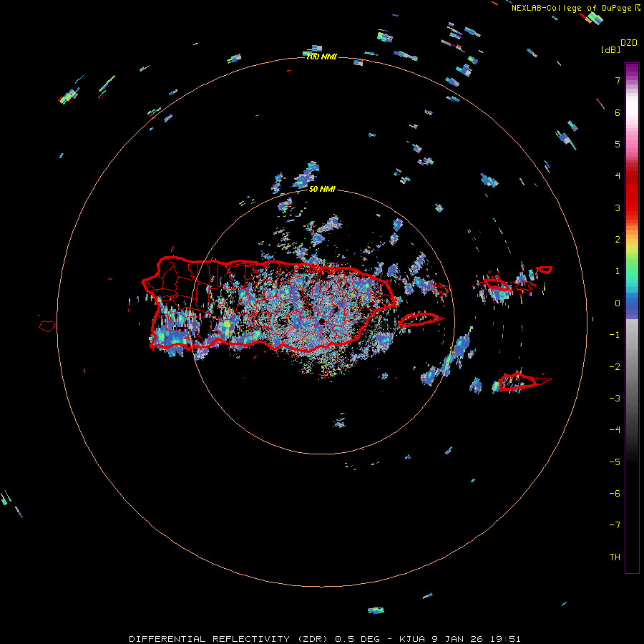Click the color scale value '-1'
Screen dimensions: 644x644
click(615, 335)
